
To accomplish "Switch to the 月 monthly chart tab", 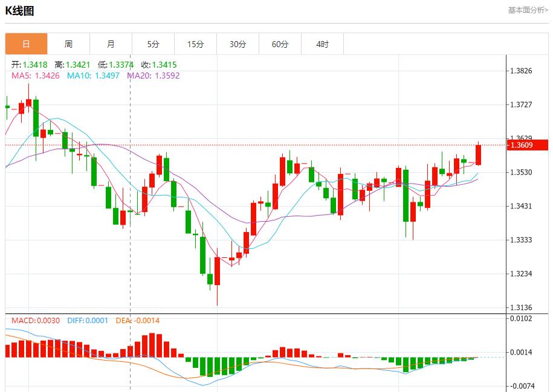I will [111, 43].
